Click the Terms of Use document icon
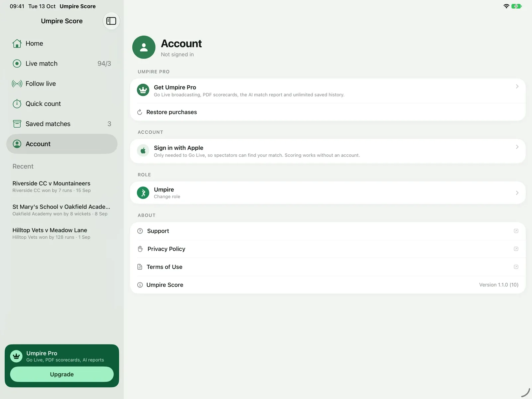Viewport: 532px width, 399px height. (x=140, y=267)
